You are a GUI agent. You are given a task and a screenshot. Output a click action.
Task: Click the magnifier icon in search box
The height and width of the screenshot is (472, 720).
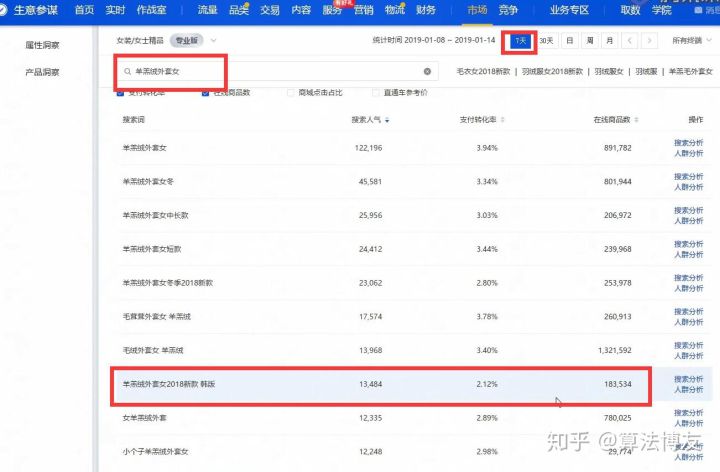pyautogui.click(x=127, y=71)
